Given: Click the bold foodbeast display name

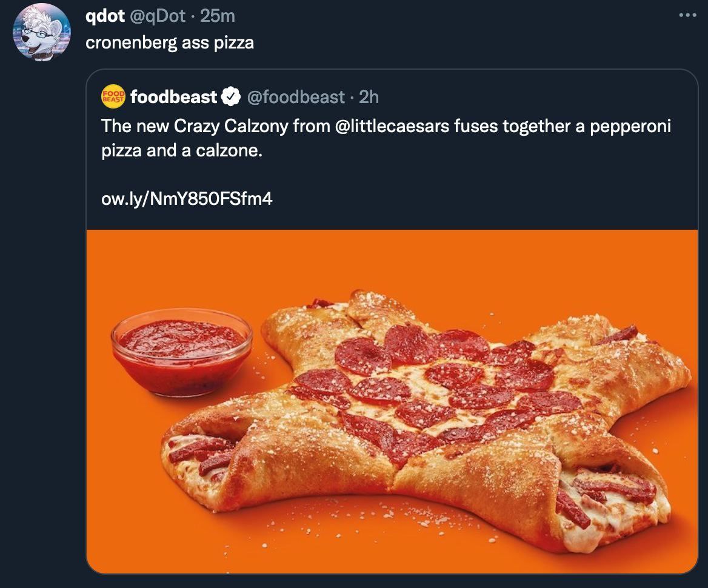Looking at the screenshot, I should tap(173, 96).
